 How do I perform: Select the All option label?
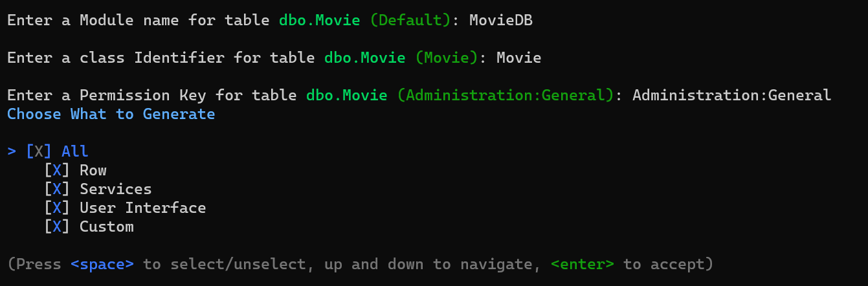(x=75, y=151)
